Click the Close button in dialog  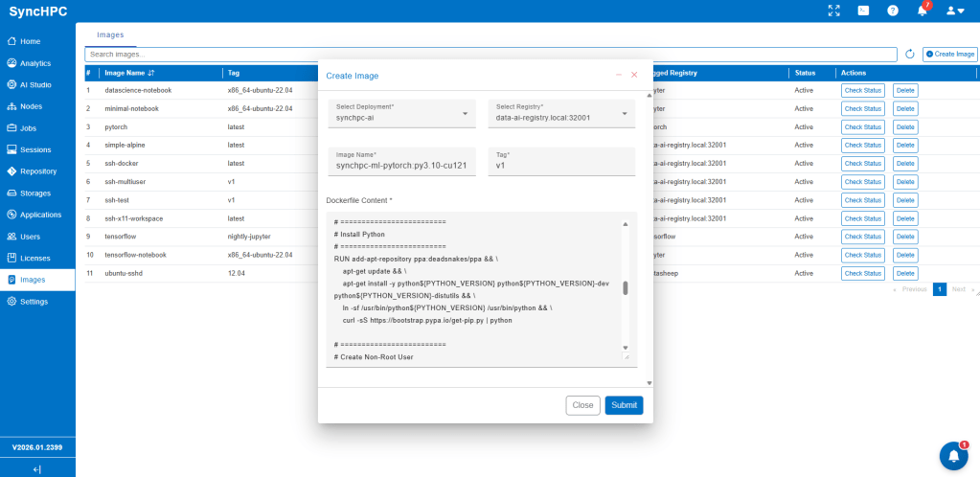[582, 405]
